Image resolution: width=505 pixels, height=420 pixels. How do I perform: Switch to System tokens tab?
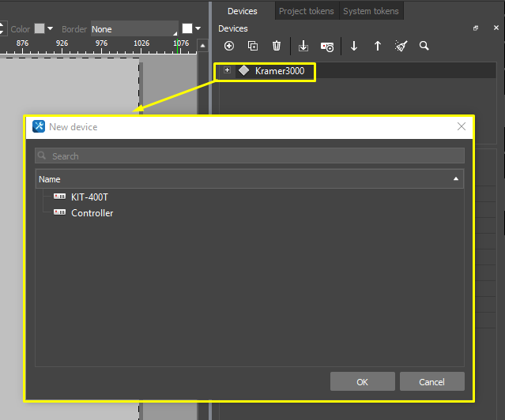coord(371,11)
